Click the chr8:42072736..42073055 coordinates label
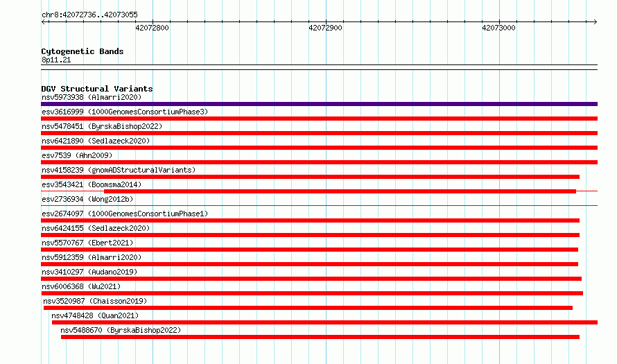The height and width of the screenshot is (364, 617). tap(89, 15)
